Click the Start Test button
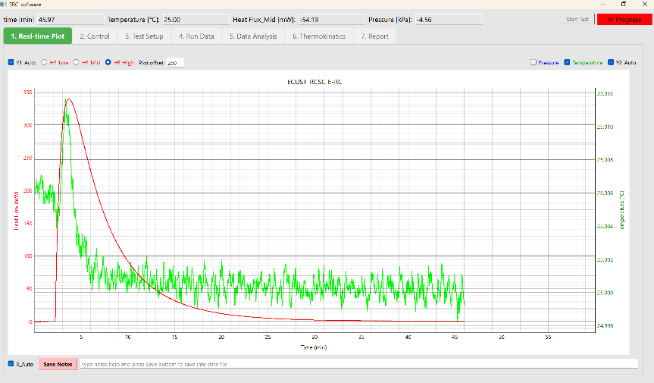This screenshot has width=654, height=383. pyautogui.click(x=577, y=19)
